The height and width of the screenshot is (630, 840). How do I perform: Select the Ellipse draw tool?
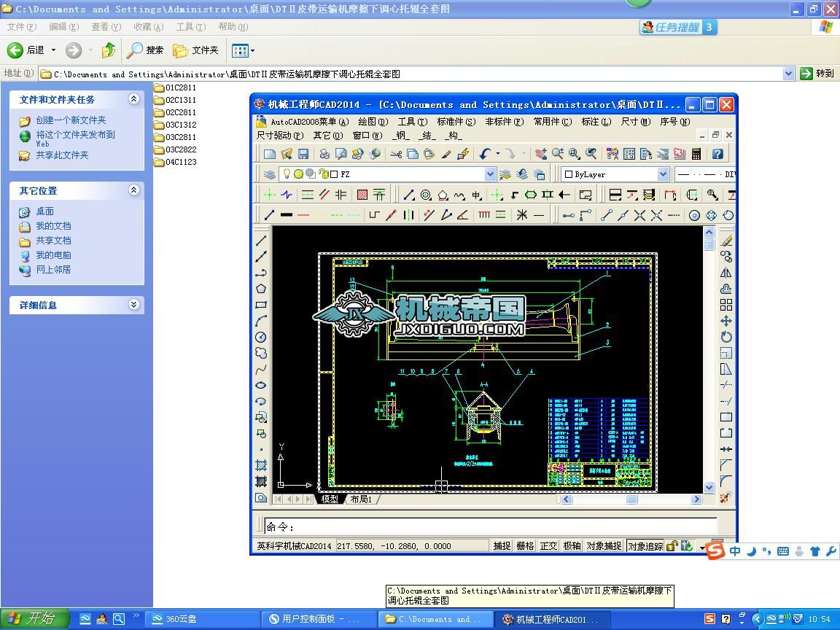(261, 385)
